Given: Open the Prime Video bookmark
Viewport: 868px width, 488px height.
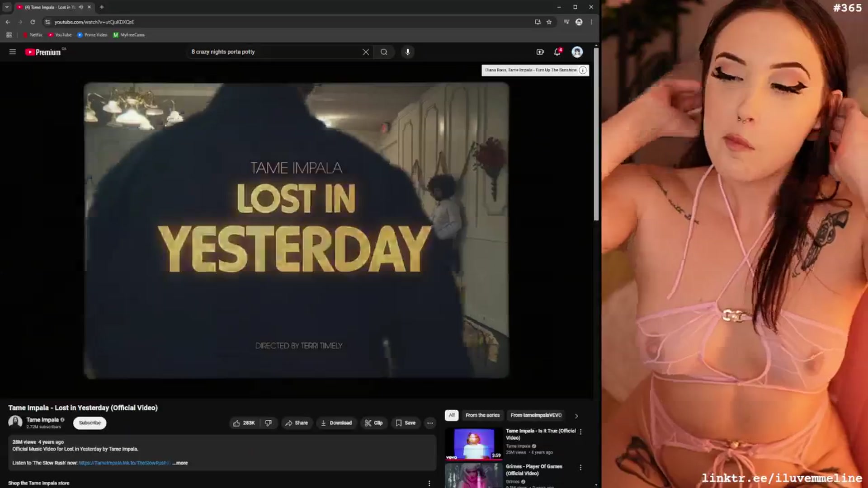Looking at the screenshot, I should 92,35.
